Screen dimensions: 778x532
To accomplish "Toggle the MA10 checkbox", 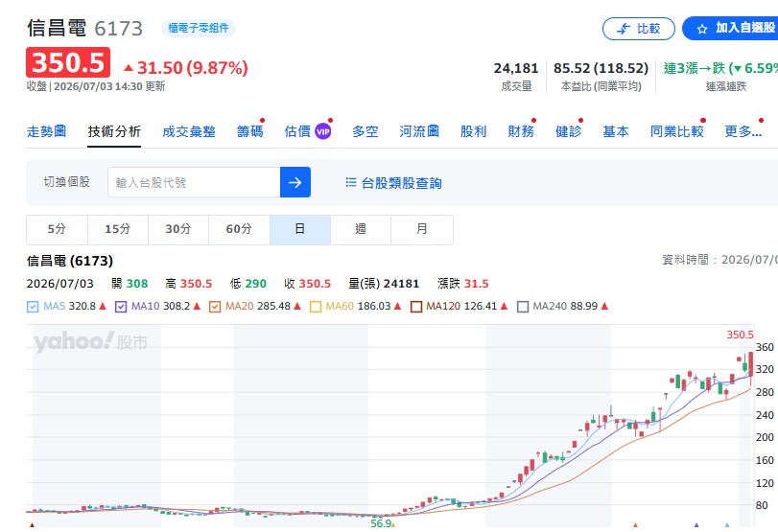I will pyautogui.click(x=121, y=307).
